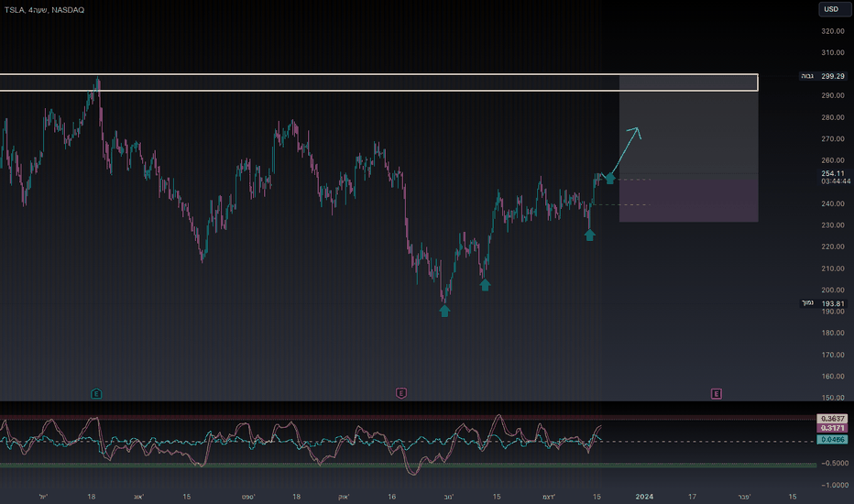Click the 160.00 price axis label
Viewport: 854px width, 504px height.
[x=833, y=376]
